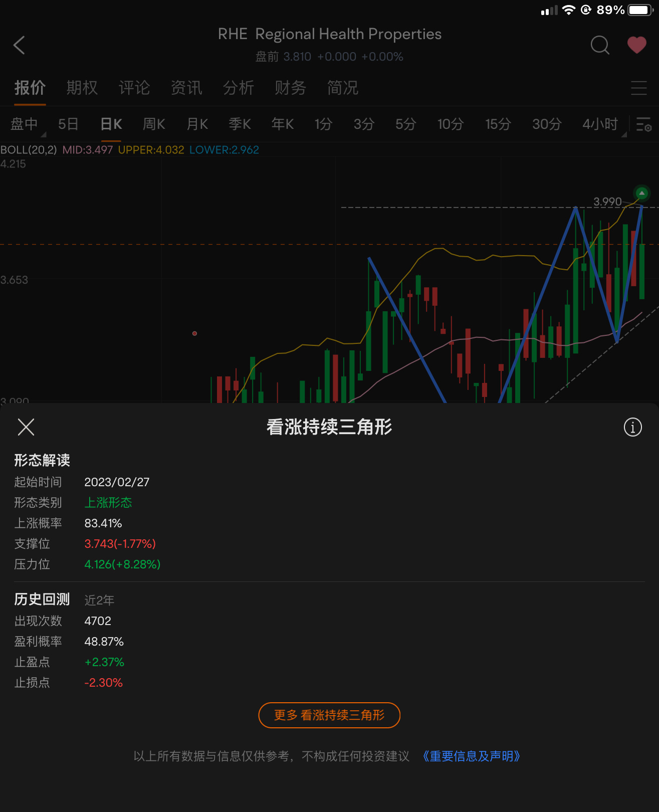The width and height of the screenshot is (659, 812).
Task: Open the hamburger menu beside 简况
Action: (639, 88)
